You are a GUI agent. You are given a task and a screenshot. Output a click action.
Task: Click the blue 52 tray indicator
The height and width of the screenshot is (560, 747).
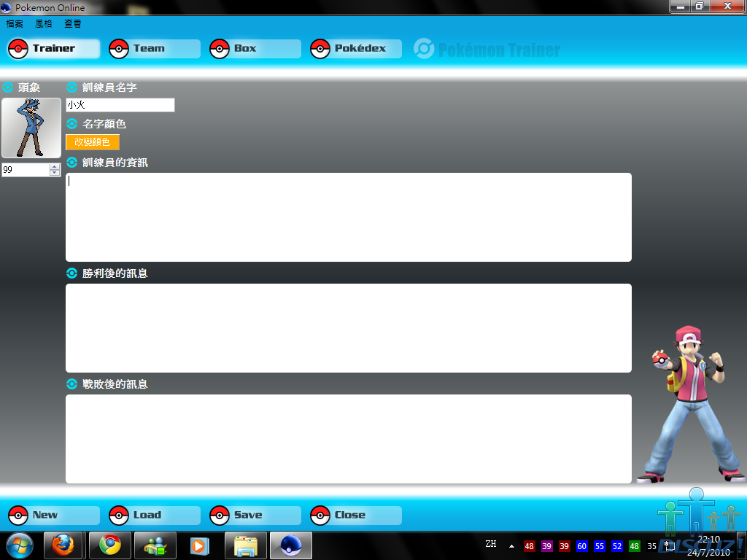[617, 546]
